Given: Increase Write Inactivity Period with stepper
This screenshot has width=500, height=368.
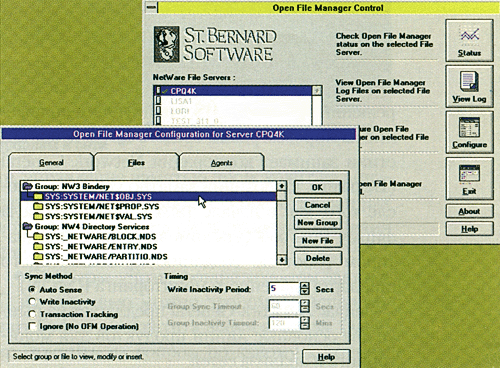Looking at the screenshot, I should coord(305,286).
